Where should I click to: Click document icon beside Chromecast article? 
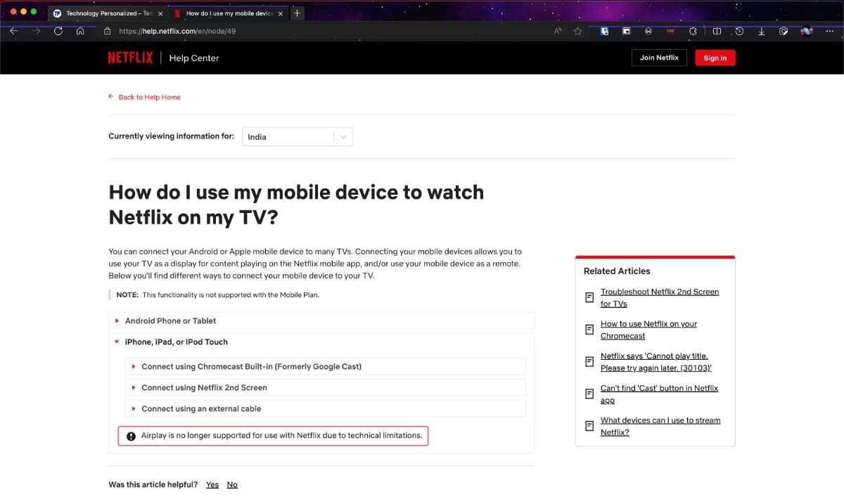(589, 330)
